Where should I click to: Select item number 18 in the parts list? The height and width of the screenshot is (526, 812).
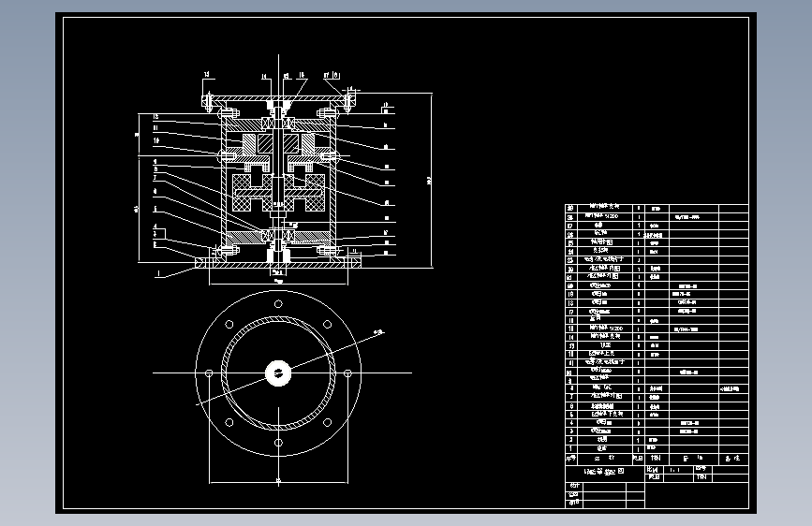click(x=570, y=303)
